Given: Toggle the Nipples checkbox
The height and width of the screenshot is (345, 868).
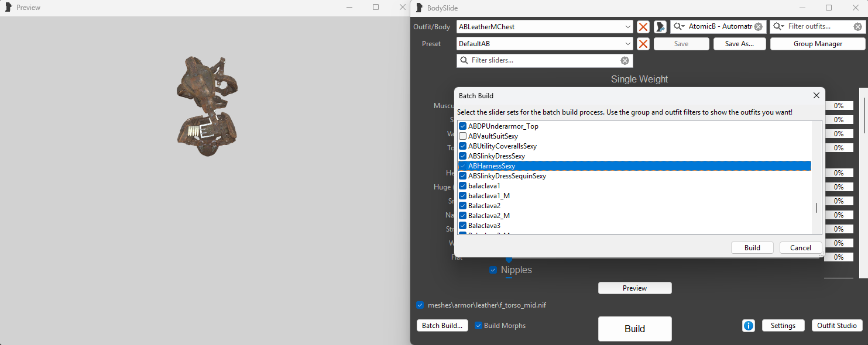Looking at the screenshot, I should pyautogui.click(x=493, y=270).
